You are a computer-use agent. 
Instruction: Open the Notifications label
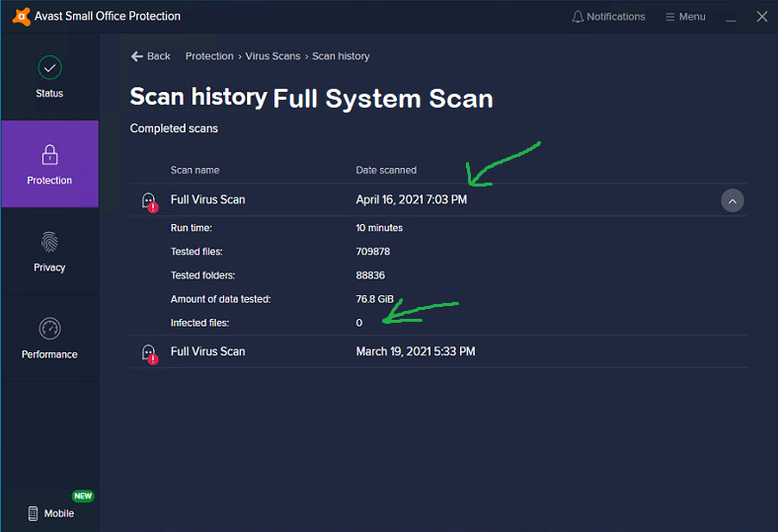click(x=616, y=17)
